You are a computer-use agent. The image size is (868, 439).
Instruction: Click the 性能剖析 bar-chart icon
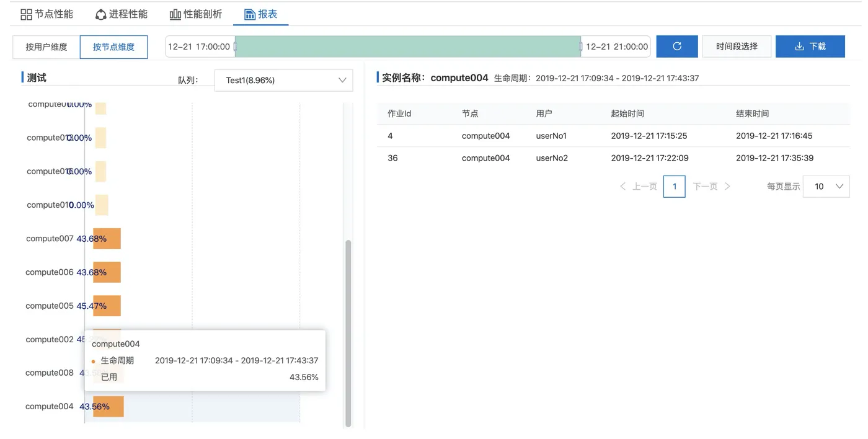[x=174, y=13]
